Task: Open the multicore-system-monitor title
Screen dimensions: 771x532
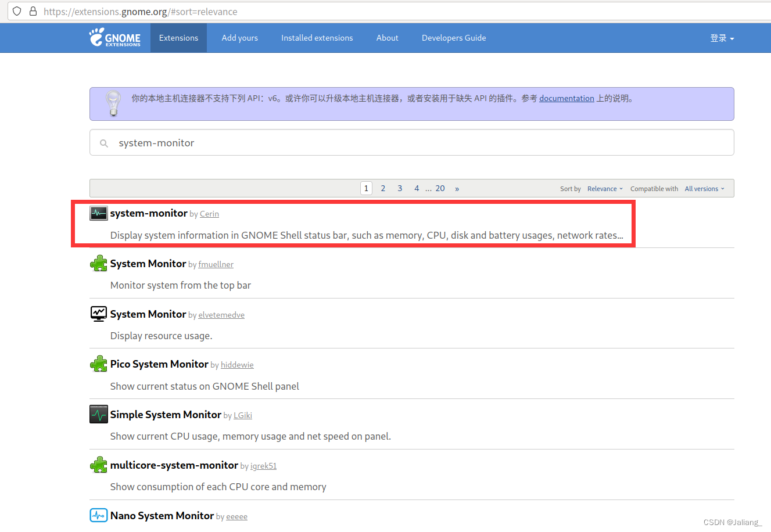Action: point(174,465)
